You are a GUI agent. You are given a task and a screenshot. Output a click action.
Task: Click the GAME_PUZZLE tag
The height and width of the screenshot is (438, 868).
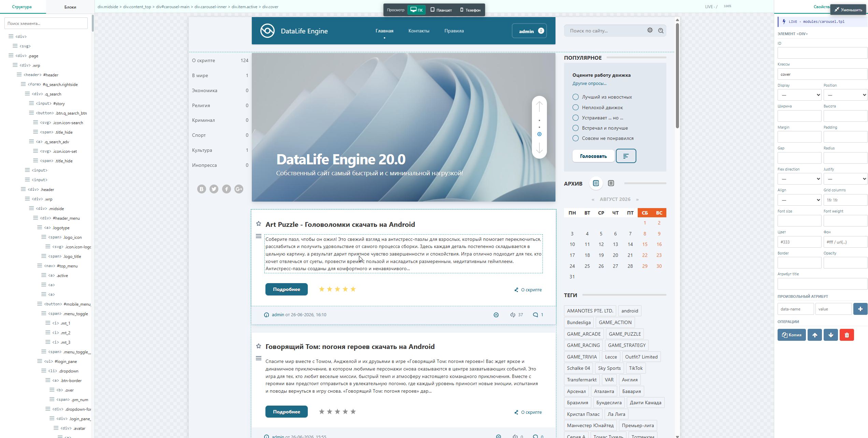click(x=625, y=334)
